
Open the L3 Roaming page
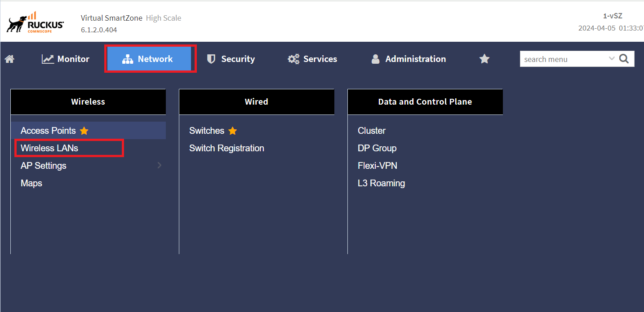[381, 183]
